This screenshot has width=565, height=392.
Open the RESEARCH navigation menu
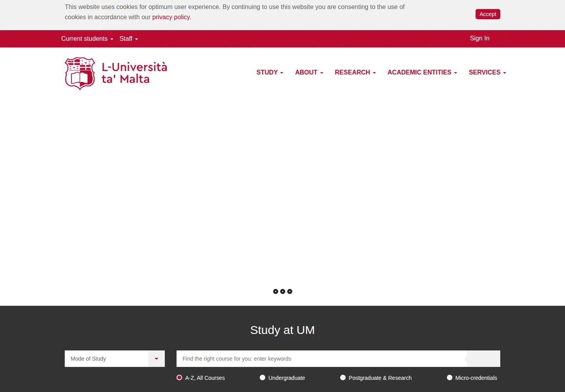point(355,73)
